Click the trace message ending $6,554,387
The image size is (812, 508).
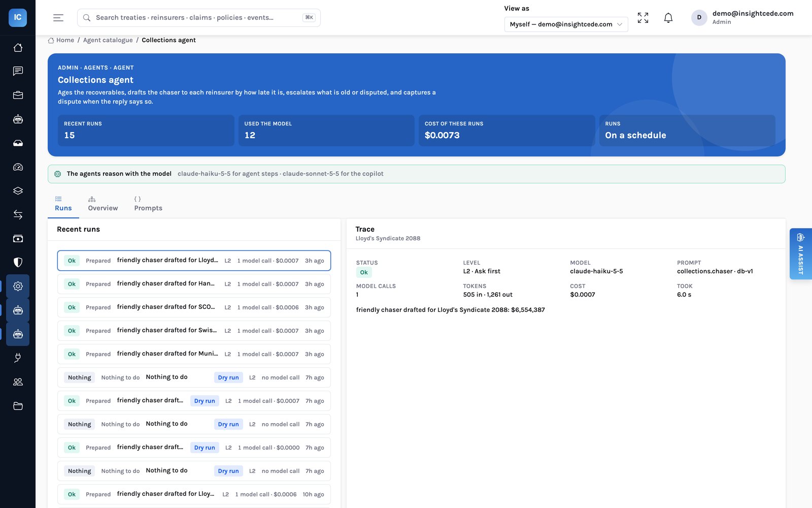(451, 310)
